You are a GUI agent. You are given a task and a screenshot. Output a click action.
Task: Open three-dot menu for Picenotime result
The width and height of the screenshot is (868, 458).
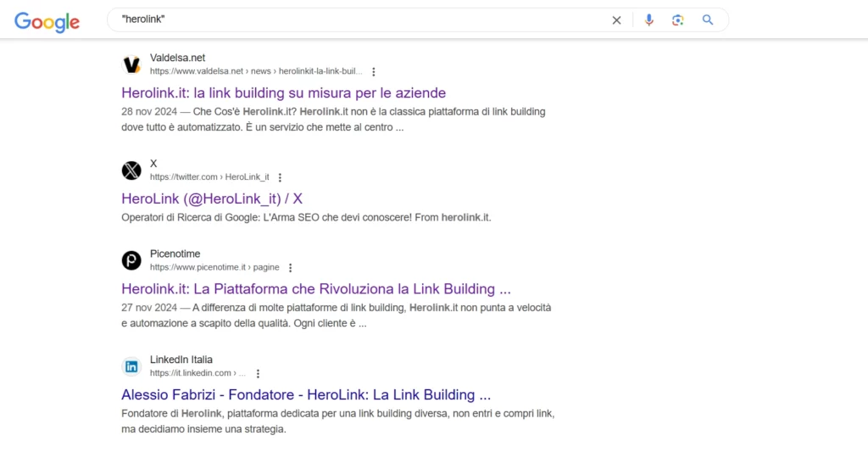[x=290, y=268]
